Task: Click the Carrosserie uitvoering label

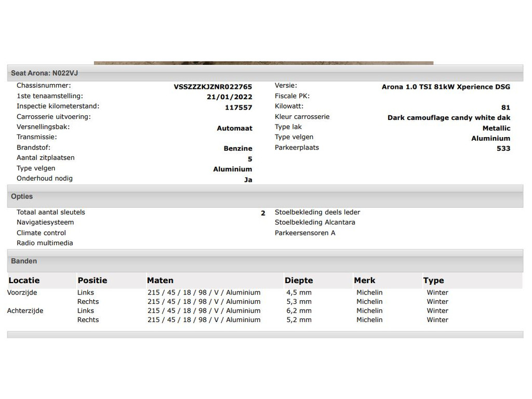Action: point(54,117)
